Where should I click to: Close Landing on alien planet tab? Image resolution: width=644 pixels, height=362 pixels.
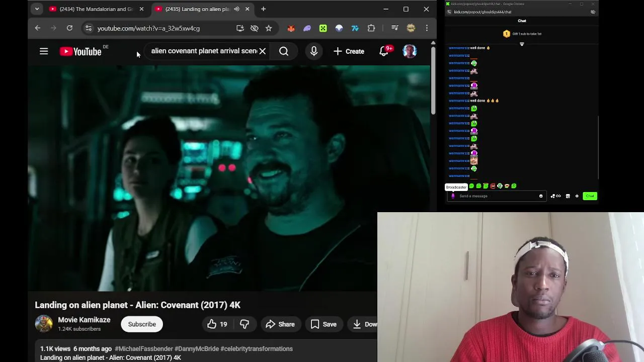247,9
